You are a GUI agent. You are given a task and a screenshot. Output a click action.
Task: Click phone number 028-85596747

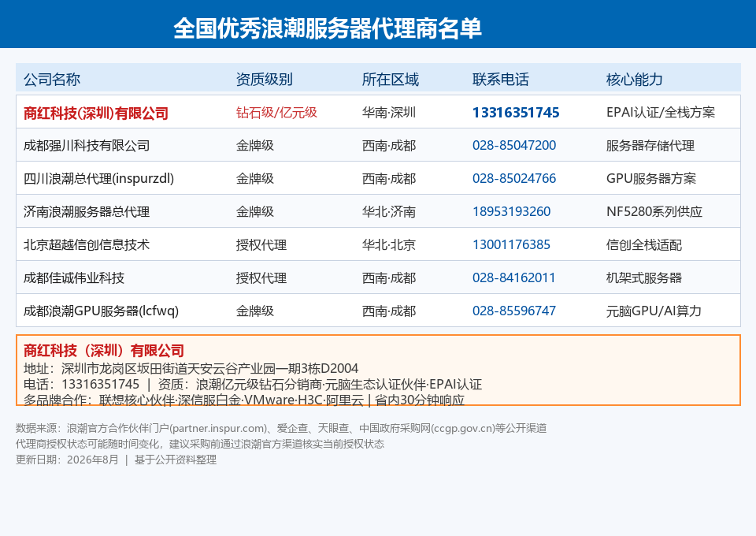[x=514, y=311]
